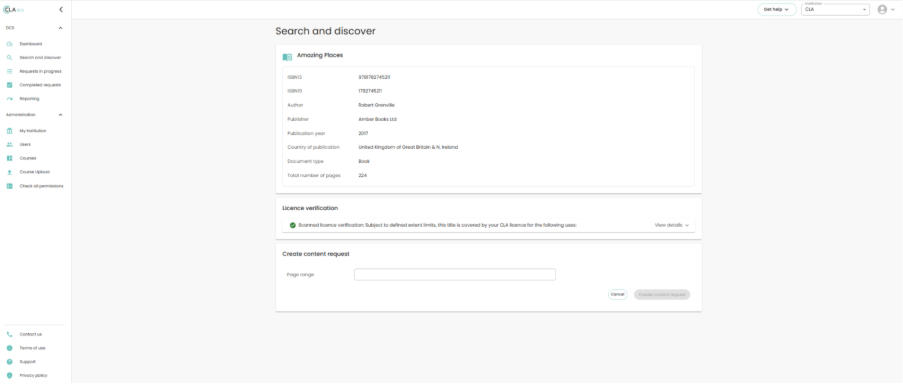Collapse the DCS sidebar section

click(60, 28)
